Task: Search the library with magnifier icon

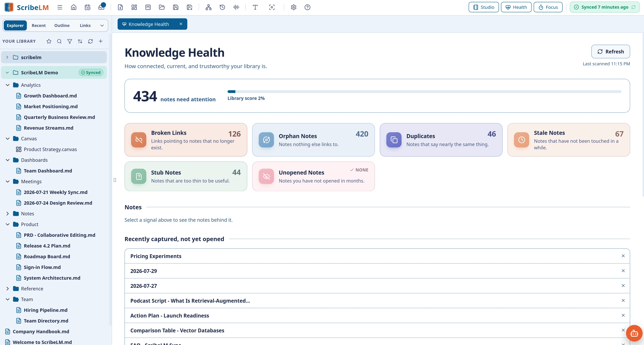Action: coord(59,41)
